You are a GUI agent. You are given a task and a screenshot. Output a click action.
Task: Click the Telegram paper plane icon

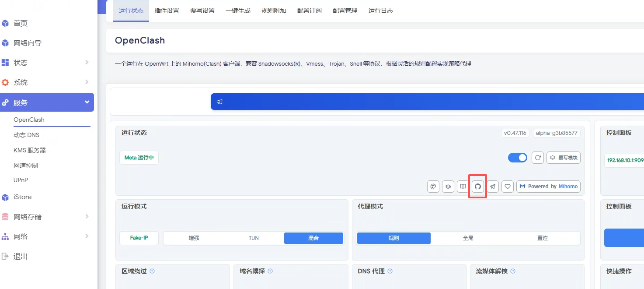tap(493, 187)
